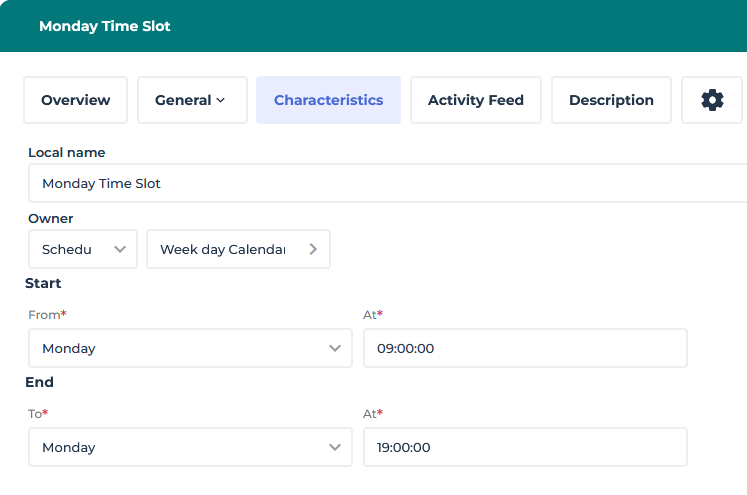Open the settings gear tab
The image size is (747, 495).
point(712,100)
